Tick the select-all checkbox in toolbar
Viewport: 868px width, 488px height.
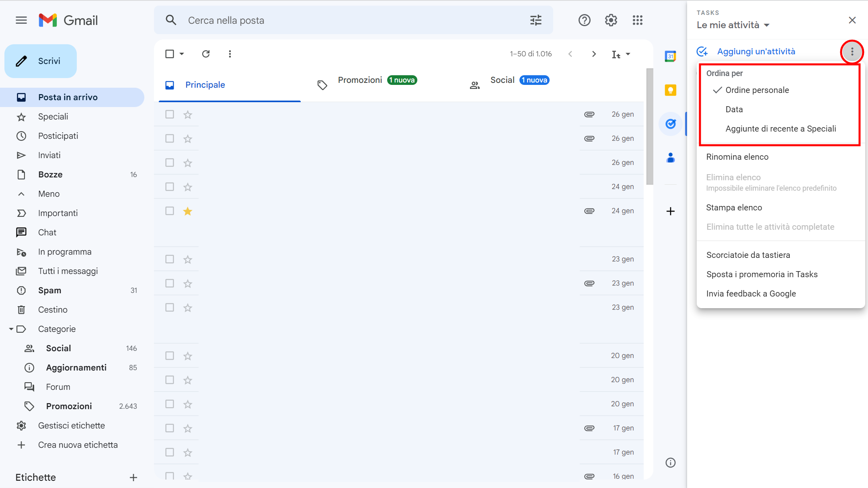pos(170,54)
